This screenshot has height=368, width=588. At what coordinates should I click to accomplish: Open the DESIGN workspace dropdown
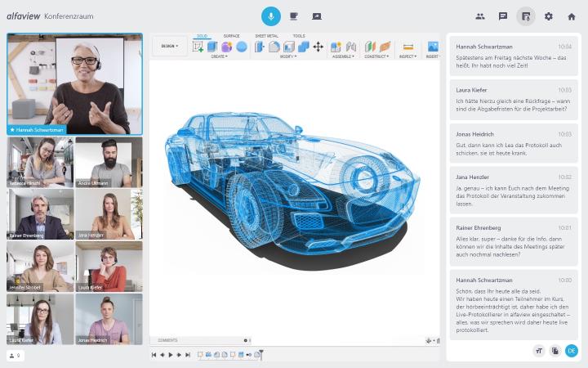170,46
